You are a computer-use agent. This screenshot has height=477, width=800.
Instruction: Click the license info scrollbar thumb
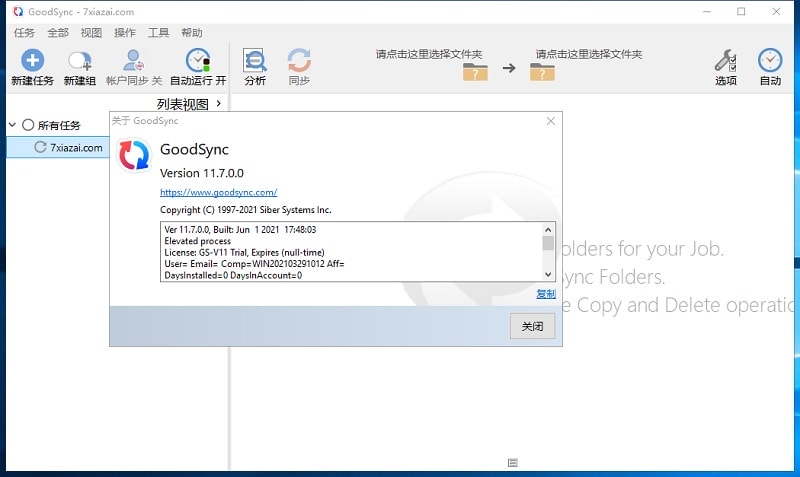[x=548, y=243]
